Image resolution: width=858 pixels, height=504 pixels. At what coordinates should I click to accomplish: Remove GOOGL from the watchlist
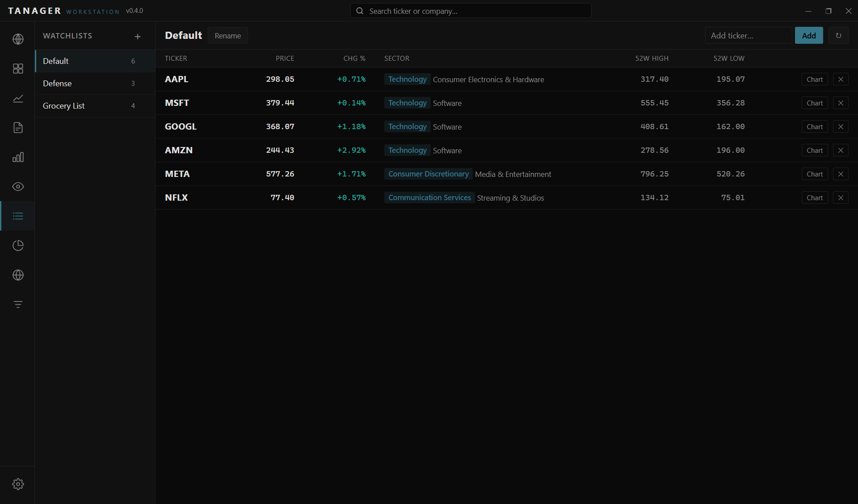point(841,126)
